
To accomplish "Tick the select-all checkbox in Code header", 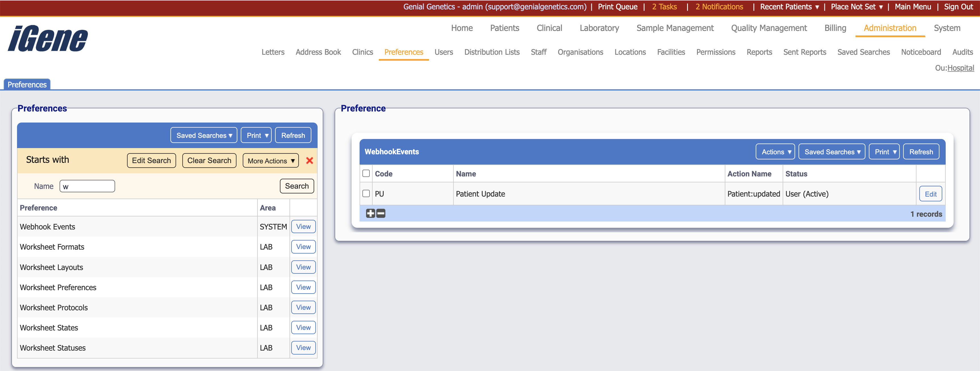I will point(366,174).
